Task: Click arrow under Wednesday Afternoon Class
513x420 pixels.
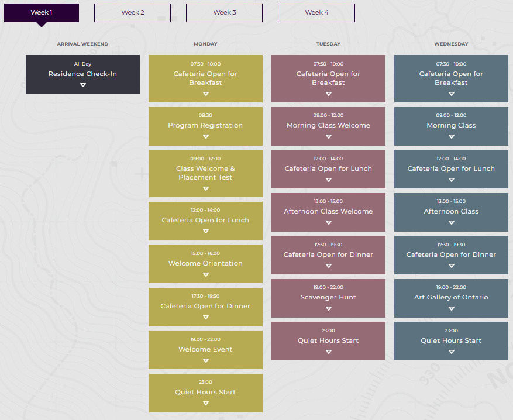Action: tap(451, 223)
